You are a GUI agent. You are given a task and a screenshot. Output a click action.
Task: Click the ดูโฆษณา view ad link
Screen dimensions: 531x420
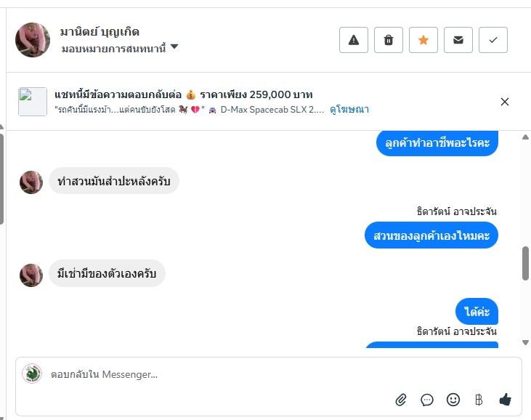tap(349, 110)
